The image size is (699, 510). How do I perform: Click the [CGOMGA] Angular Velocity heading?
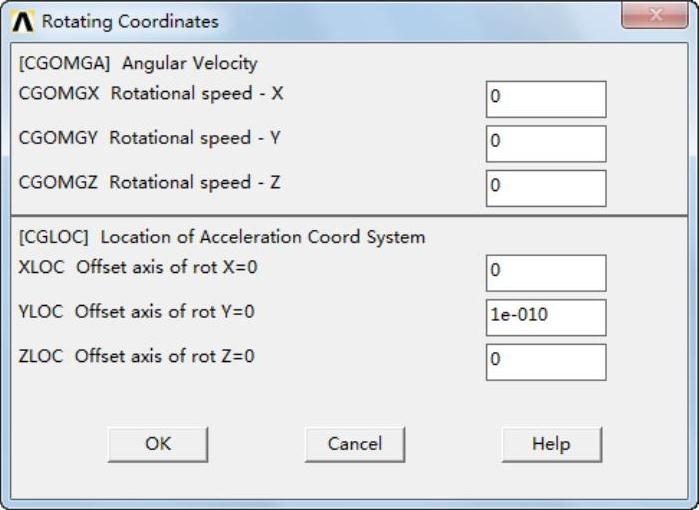point(138,64)
